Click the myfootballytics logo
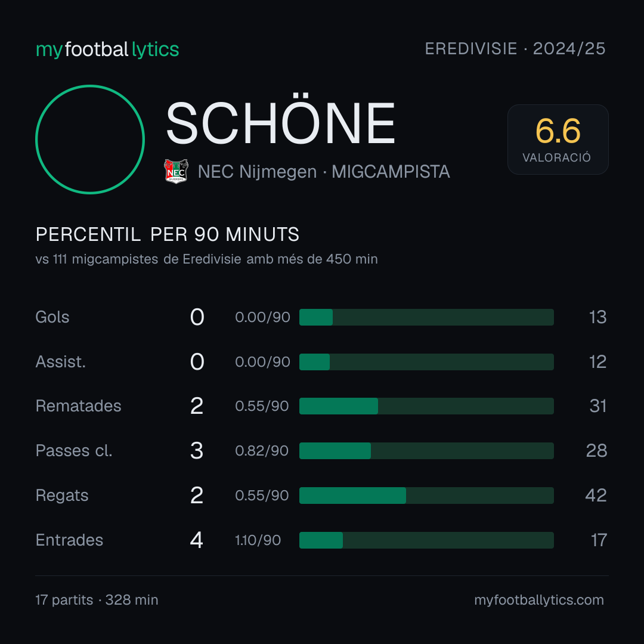Screen dimensions: 644x644 pos(107,49)
